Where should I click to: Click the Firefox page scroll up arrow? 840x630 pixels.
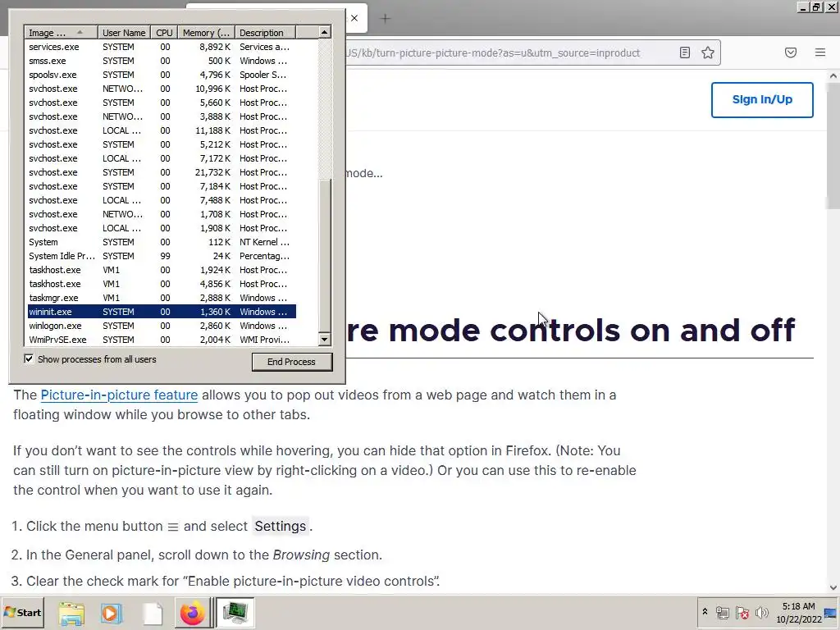[x=833, y=76]
